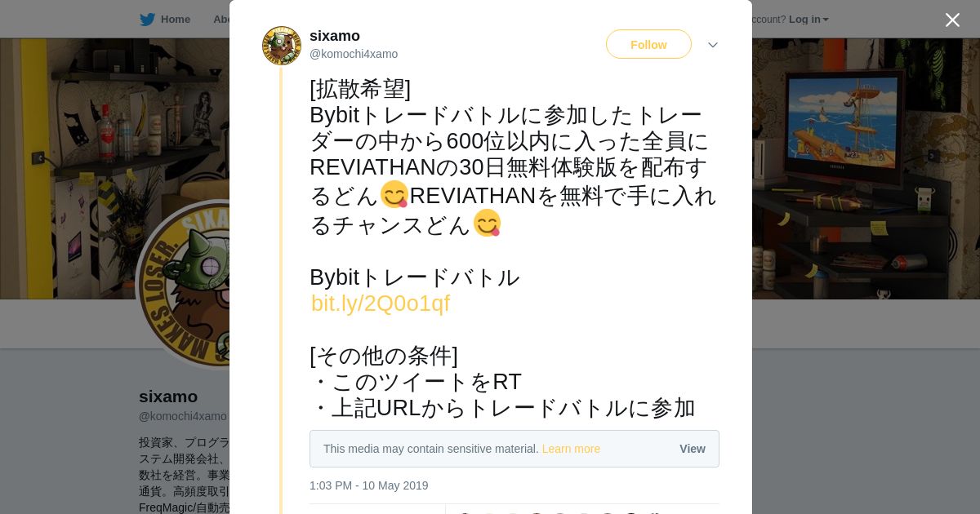View the hidden sensitive media
980x514 pixels.
693,449
